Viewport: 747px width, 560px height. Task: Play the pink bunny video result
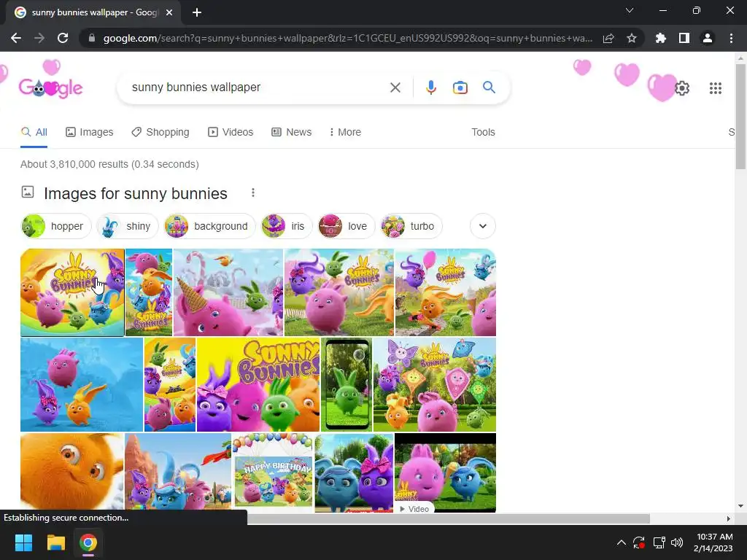pos(446,472)
